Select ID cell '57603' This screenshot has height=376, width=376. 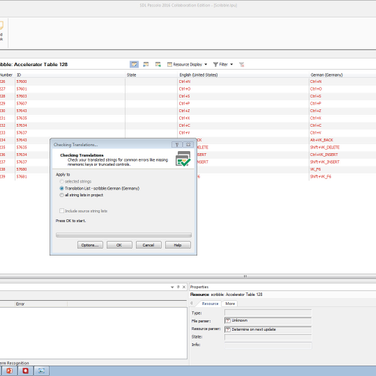click(70, 96)
